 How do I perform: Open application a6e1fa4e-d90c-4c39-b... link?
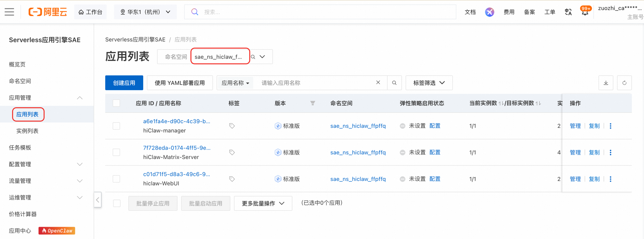click(x=177, y=122)
